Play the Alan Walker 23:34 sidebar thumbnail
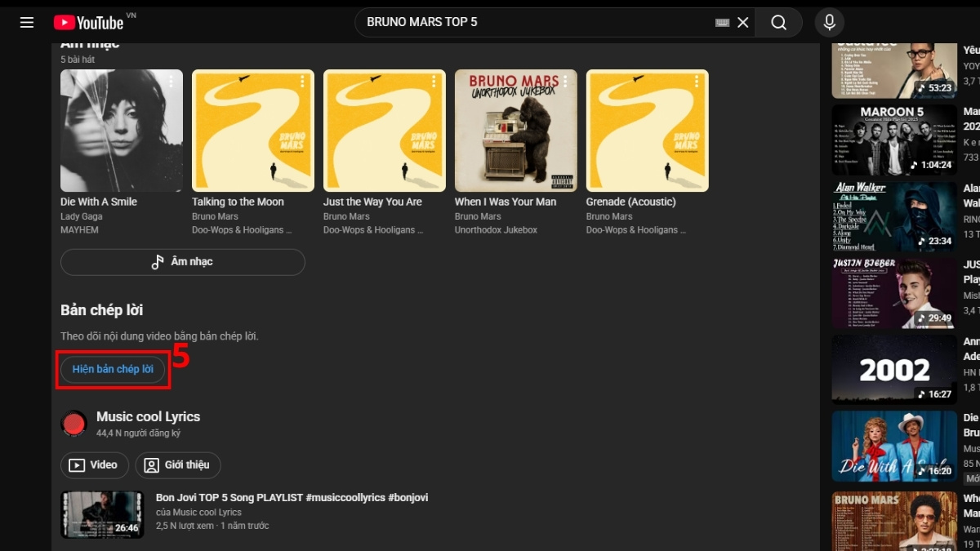This screenshot has height=551, width=980. coord(894,216)
